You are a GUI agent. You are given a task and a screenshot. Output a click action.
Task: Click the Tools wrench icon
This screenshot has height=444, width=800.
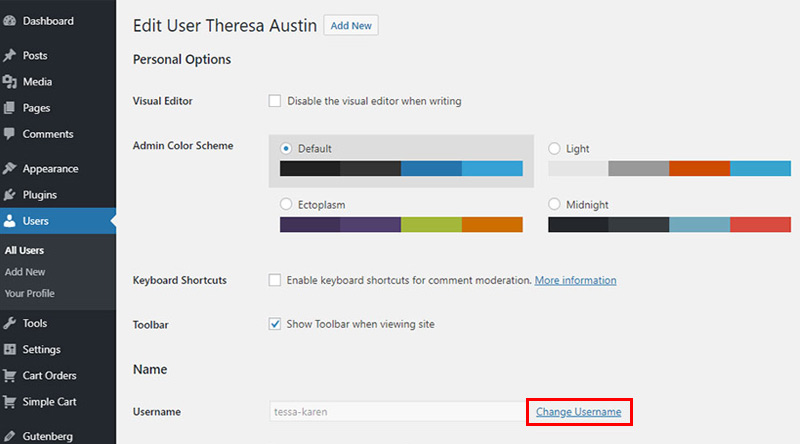tap(10, 323)
